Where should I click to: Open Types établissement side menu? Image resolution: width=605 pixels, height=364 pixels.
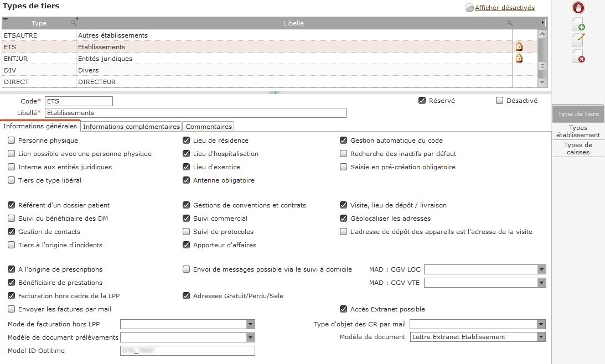tap(578, 132)
